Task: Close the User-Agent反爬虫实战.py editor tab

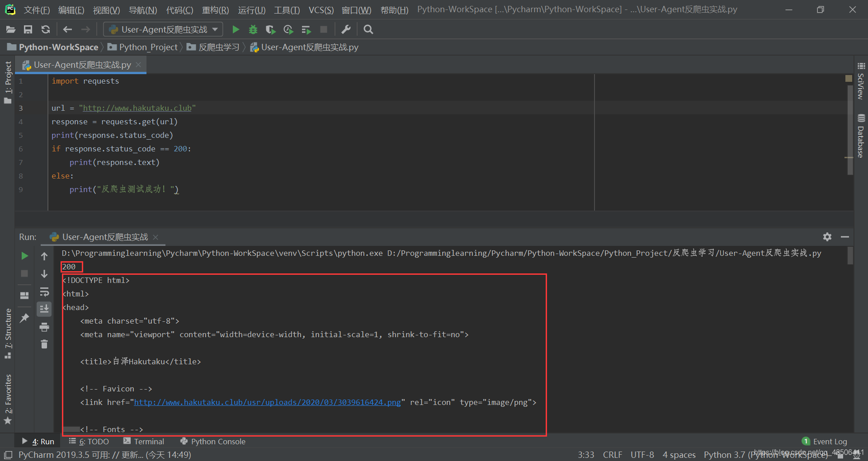Action: (138, 65)
